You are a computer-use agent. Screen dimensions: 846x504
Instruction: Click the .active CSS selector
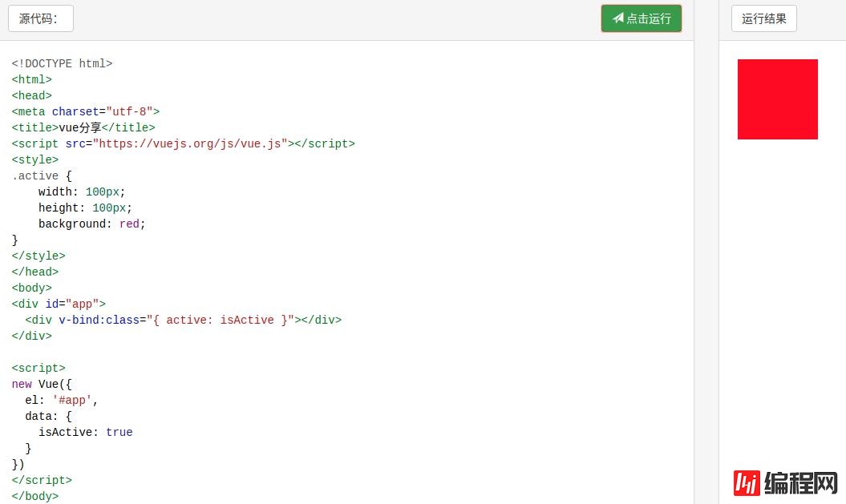point(35,175)
